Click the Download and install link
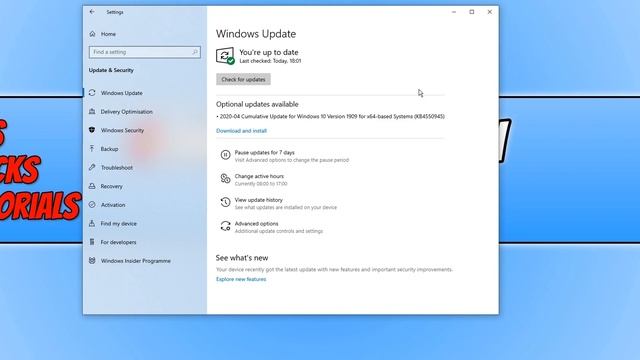 click(x=241, y=131)
